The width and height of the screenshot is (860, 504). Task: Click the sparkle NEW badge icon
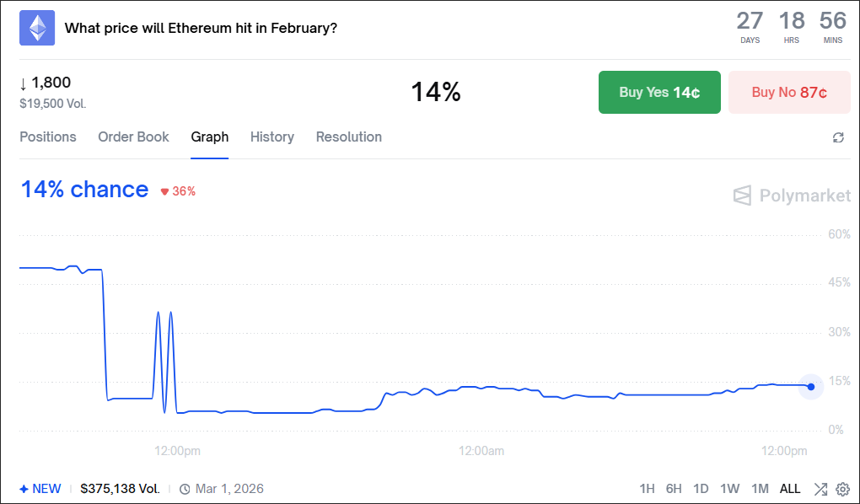pos(24,489)
